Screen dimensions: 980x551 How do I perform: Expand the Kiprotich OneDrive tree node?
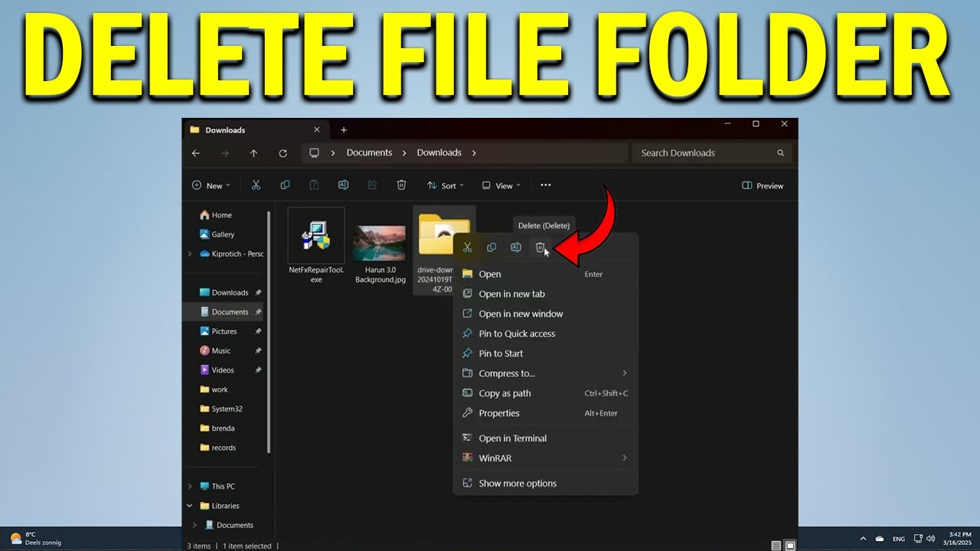point(190,254)
